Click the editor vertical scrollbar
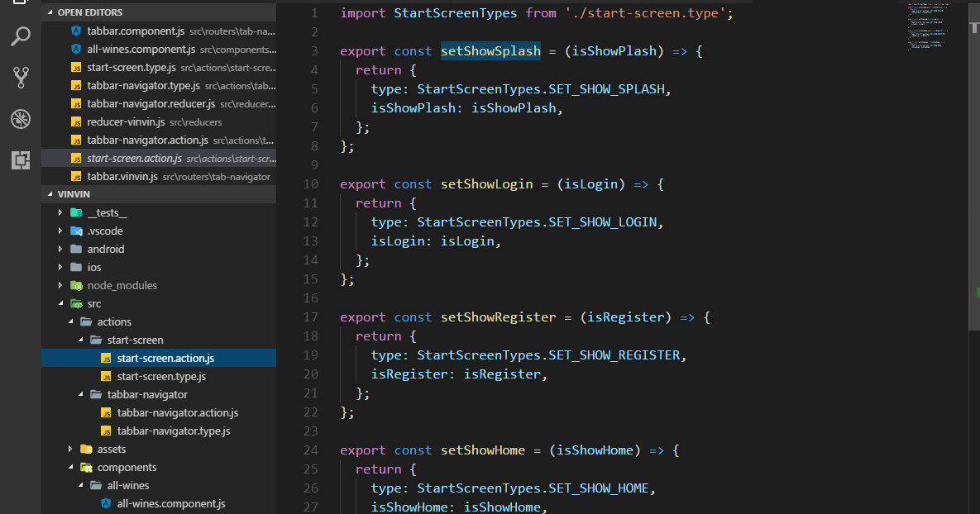980x514 pixels. (974, 165)
